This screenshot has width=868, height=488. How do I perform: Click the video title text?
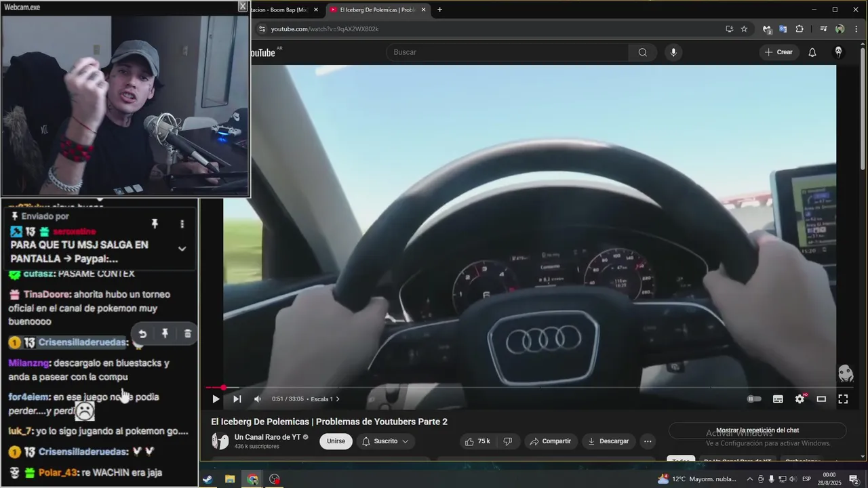coord(329,422)
